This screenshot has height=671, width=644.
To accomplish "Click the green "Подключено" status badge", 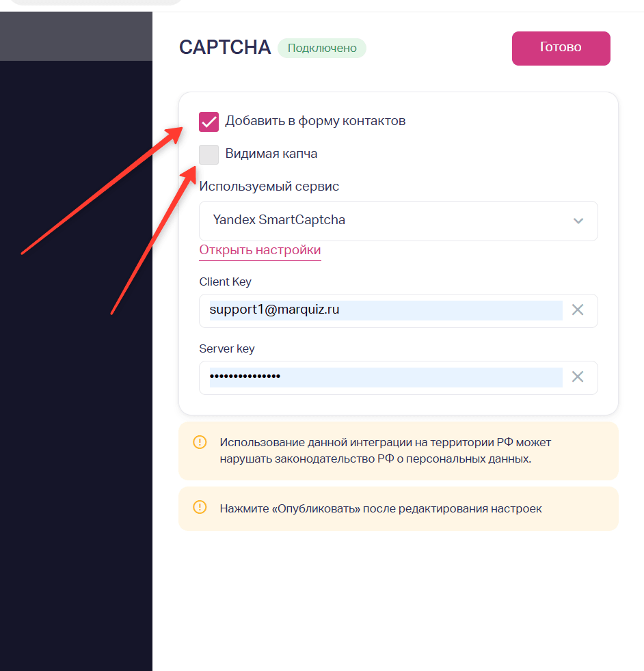I will (322, 48).
